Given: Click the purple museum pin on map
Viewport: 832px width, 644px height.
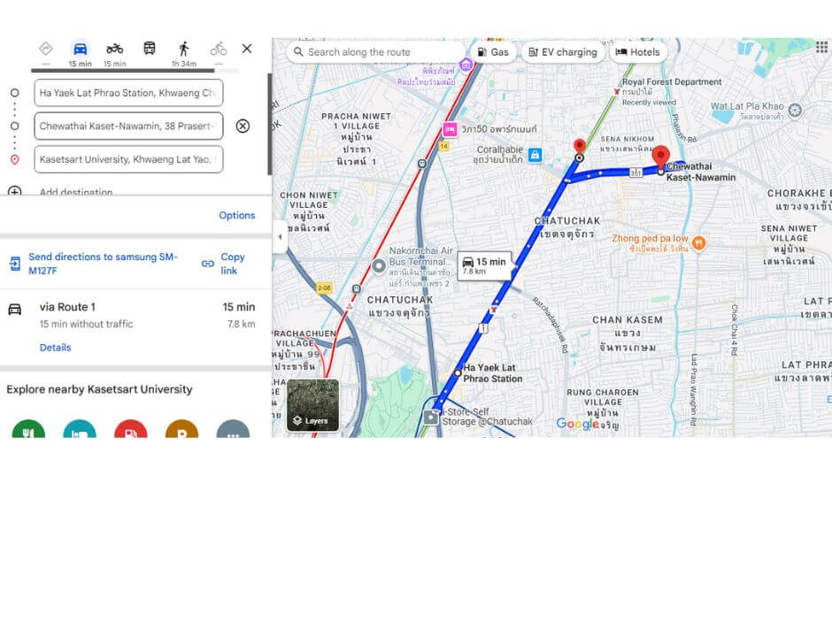Looking at the screenshot, I should (x=466, y=65).
